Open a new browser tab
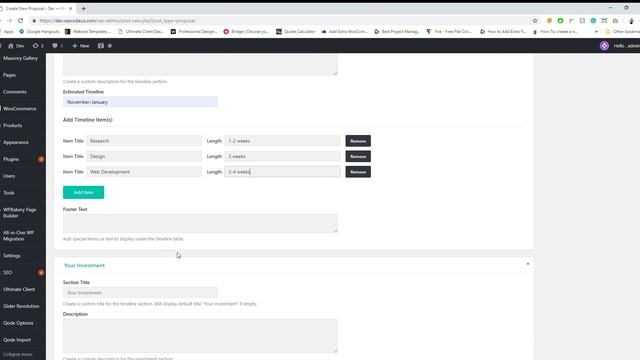 (83, 8)
